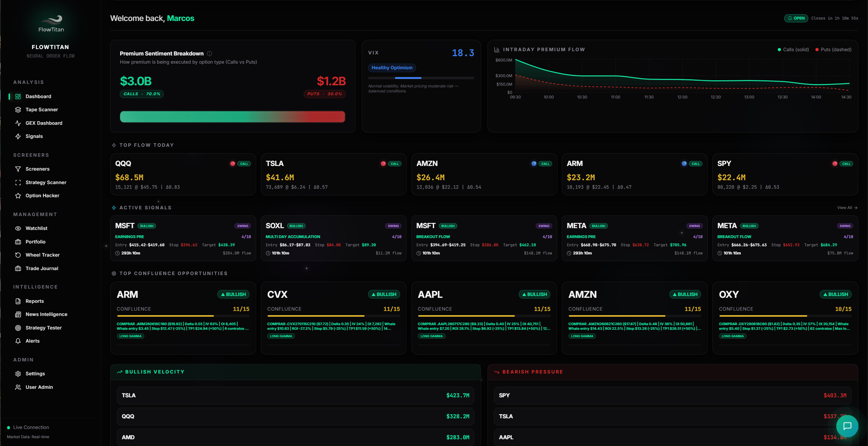Click the OPEN market status badge

(x=796, y=18)
